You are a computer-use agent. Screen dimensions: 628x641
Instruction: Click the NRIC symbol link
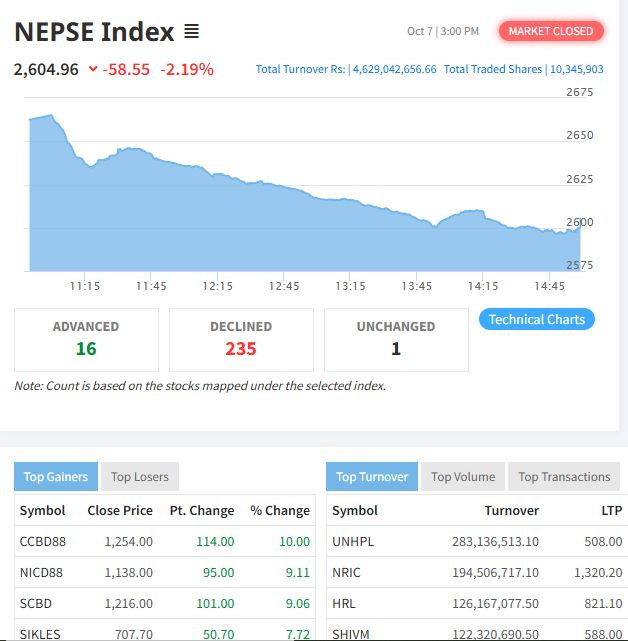click(x=346, y=573)
